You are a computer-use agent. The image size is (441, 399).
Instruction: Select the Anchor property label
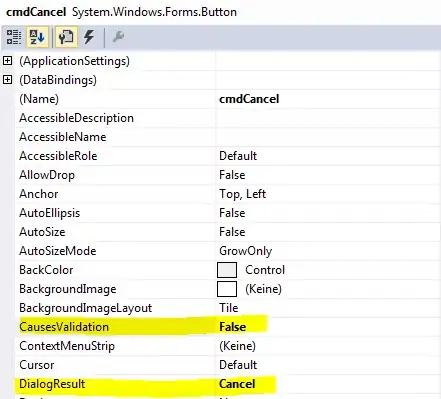click(x=39, y=194)
